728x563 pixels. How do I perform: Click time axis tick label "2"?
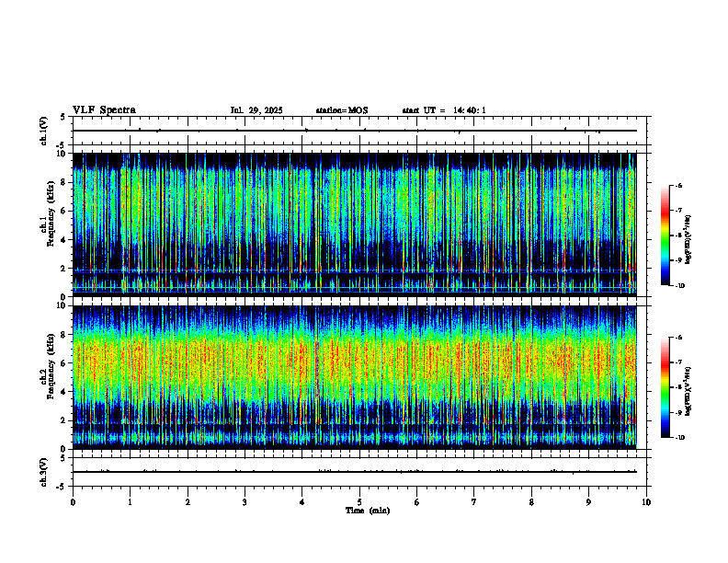click(188, 502)
